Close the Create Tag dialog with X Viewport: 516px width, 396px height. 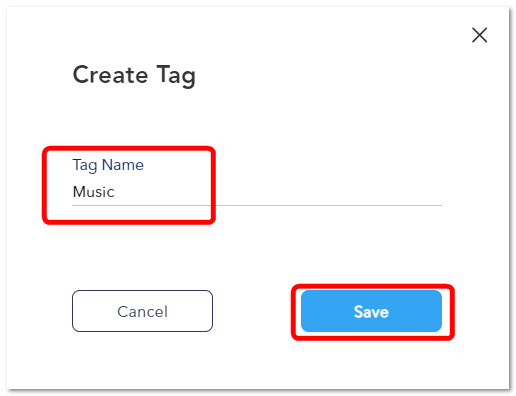[x=479, y=35]
